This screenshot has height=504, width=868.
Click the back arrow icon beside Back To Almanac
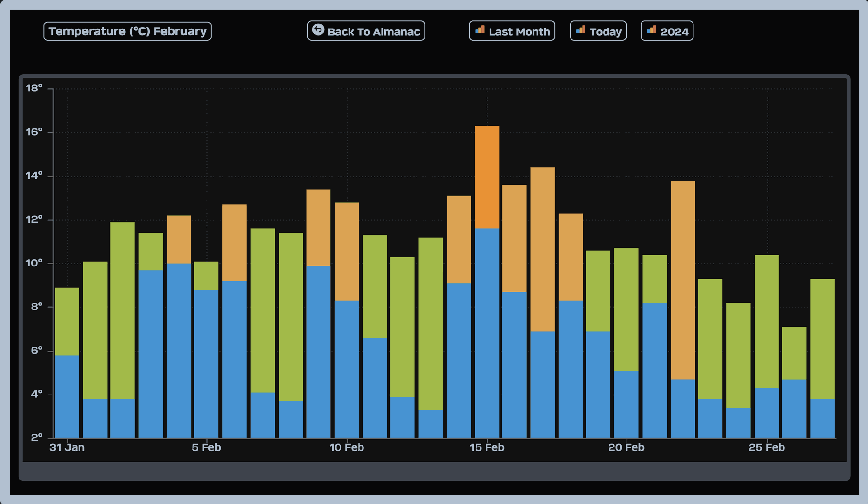click(318, 30)
